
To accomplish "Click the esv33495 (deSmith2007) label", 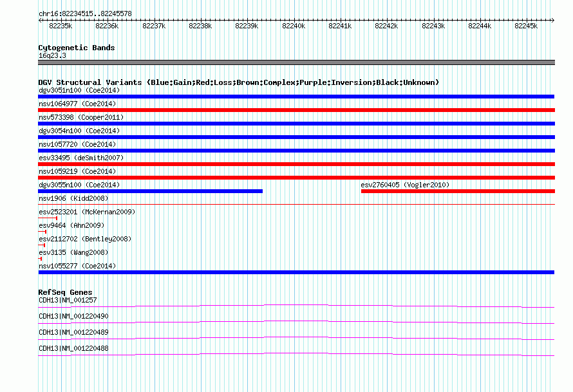I will point(81,158).
